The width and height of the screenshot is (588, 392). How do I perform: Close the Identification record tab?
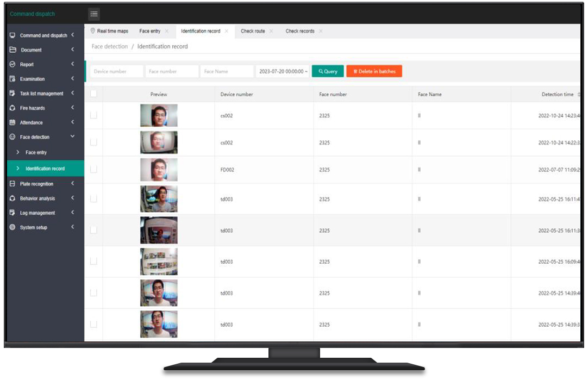click(227, 31)
